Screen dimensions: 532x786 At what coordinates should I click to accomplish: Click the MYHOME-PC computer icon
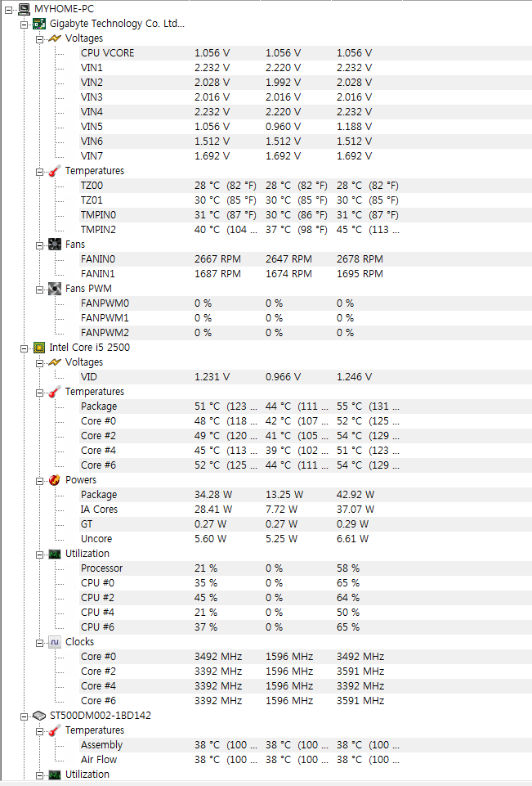click(24, 8)
